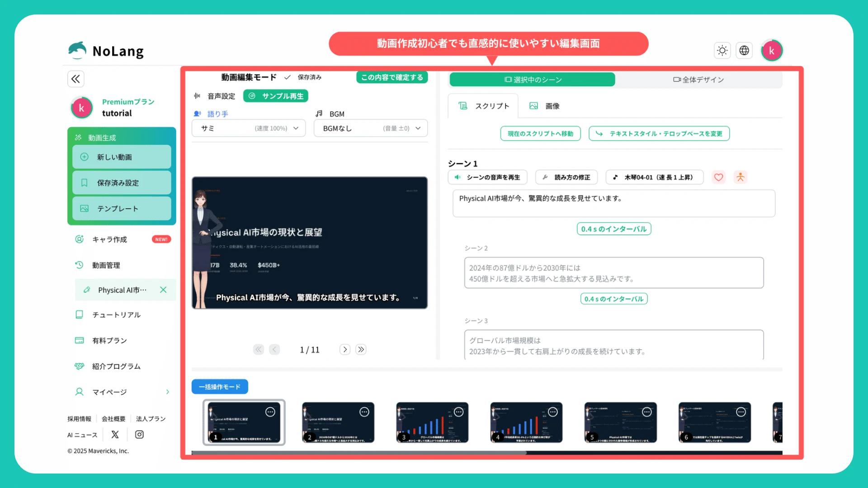Screen dimensions: 868x488
Task: Open 新しい動画 in the sidebar
Action: [122, 157]
